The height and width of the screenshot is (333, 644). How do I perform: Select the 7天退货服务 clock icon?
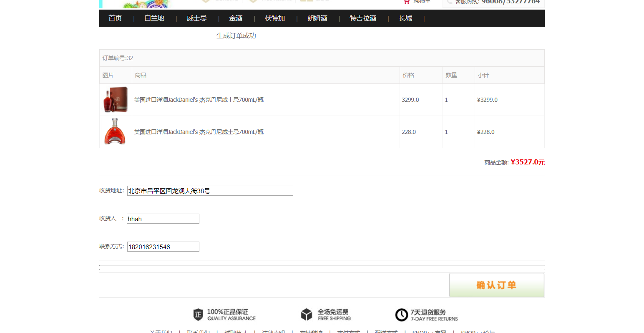click(402, 315)
